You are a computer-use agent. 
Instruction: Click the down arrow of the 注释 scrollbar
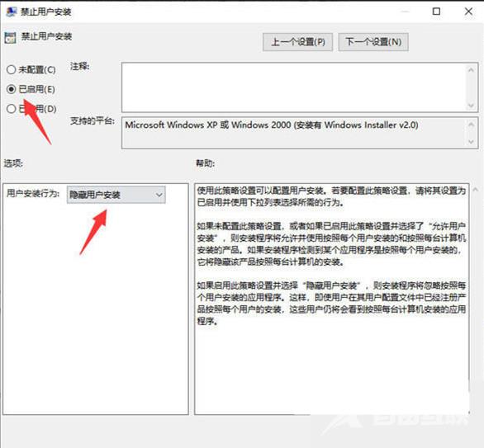point(471,106)
